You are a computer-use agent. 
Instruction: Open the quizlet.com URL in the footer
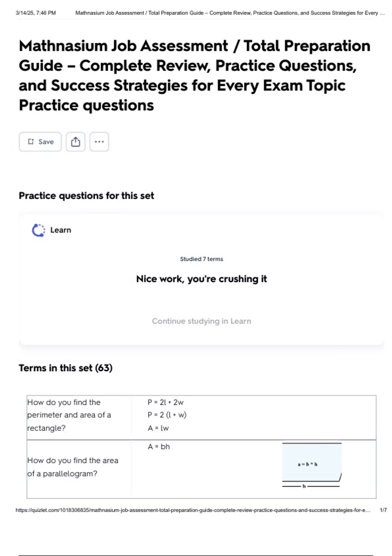(193, 510)
